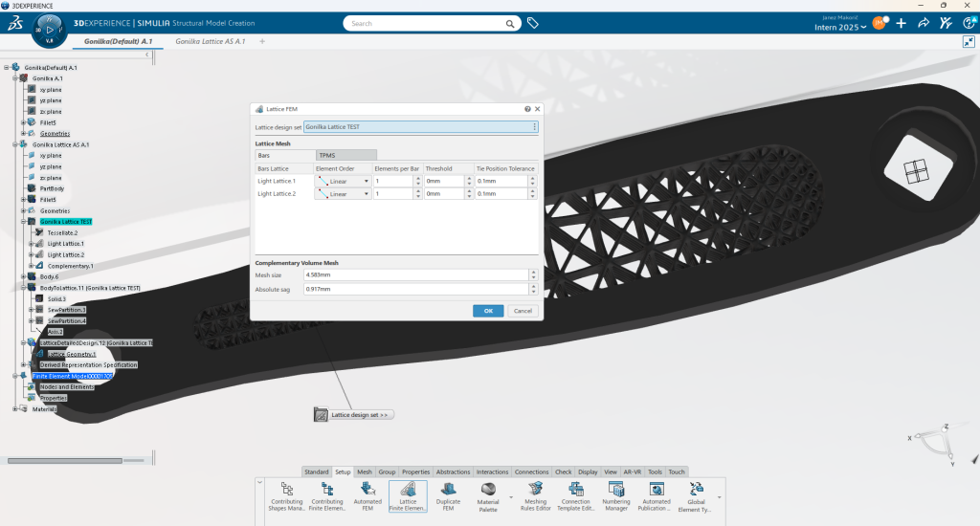Select the Bars tab
The width and height of the screenshot is (980, 526).
tap(285, 156)
